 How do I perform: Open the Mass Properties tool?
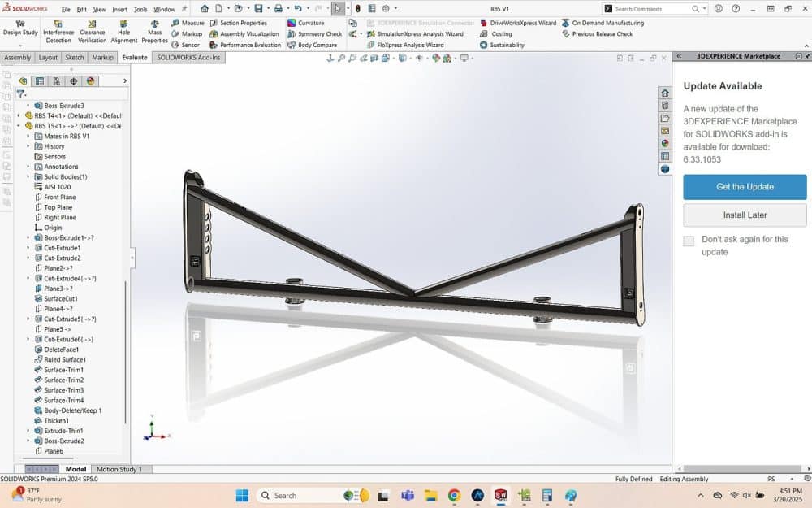154,31
